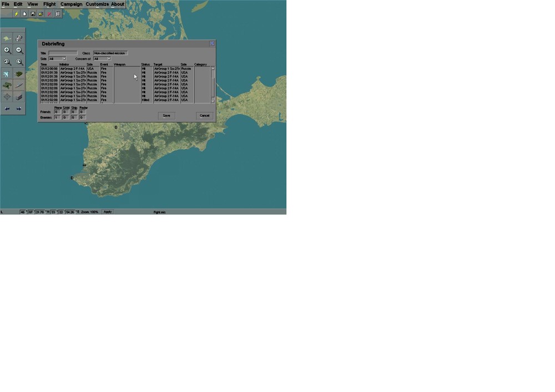Open the Campaign menu
The width and height of the screenshot is (555, 392).
(71, 4)
